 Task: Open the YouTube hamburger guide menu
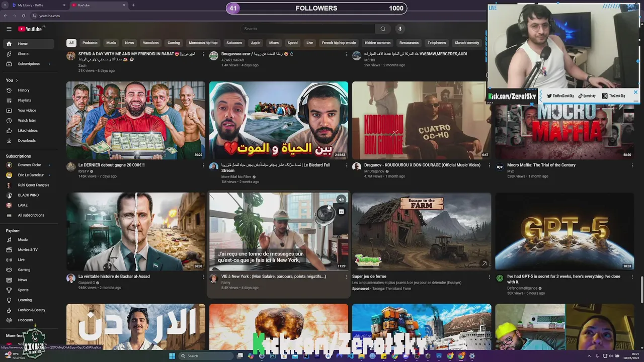click(x=9, y=29)
